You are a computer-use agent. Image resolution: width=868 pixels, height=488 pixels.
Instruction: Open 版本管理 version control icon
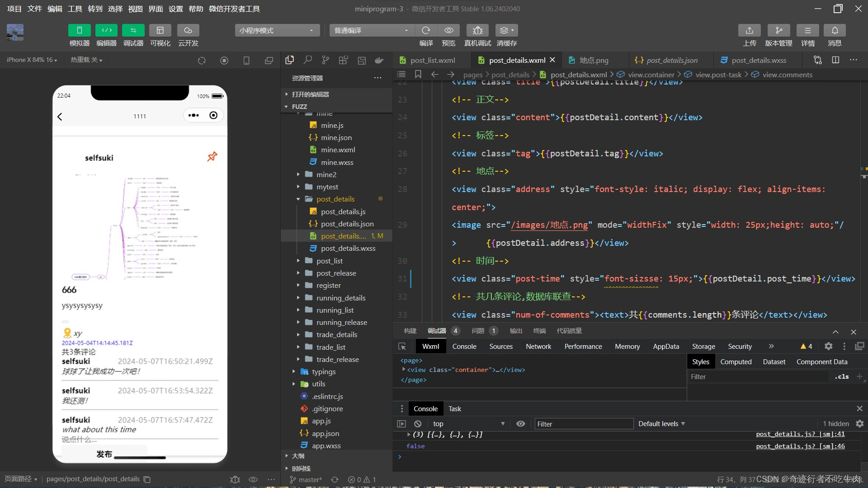click(x=778, y=30)
